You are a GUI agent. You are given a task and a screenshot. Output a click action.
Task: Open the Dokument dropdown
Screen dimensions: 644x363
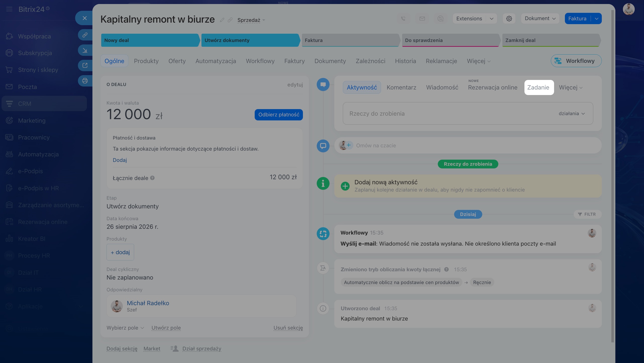click(x=540, y=19)
